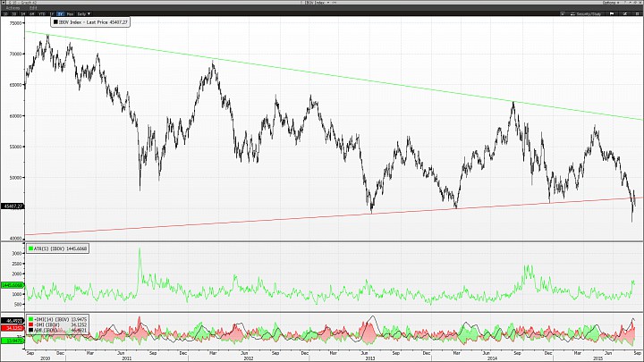Click the grid layout icon at toolbar end

tap(637, 13)
